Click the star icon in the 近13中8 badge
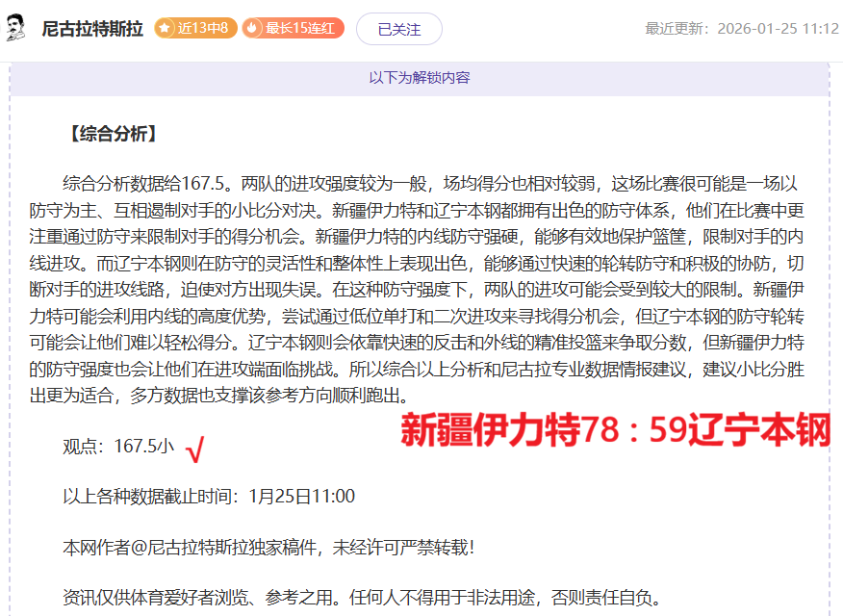 pos(165,29)
